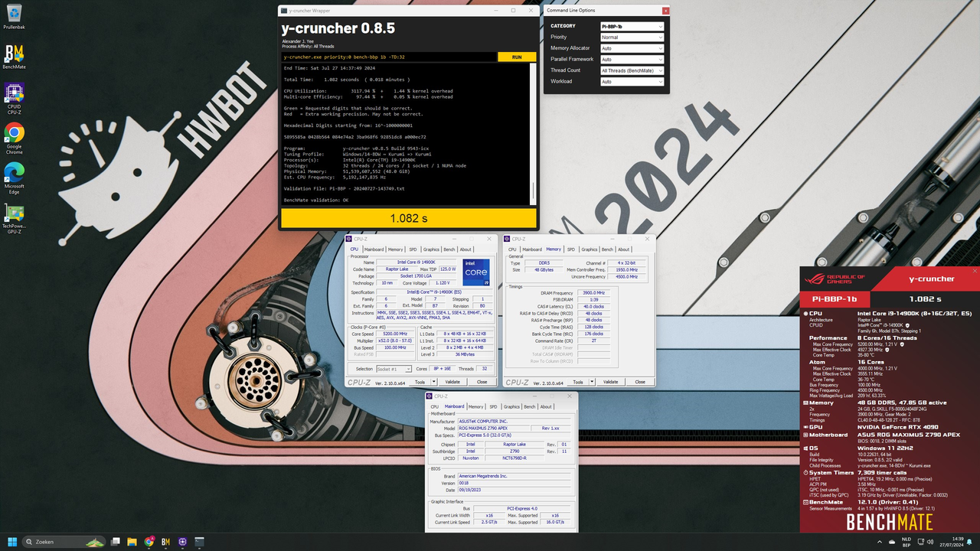Click the CPU-Z Mainboard window title icon
This screenshot has height=551, width=980.
[430, 396]
